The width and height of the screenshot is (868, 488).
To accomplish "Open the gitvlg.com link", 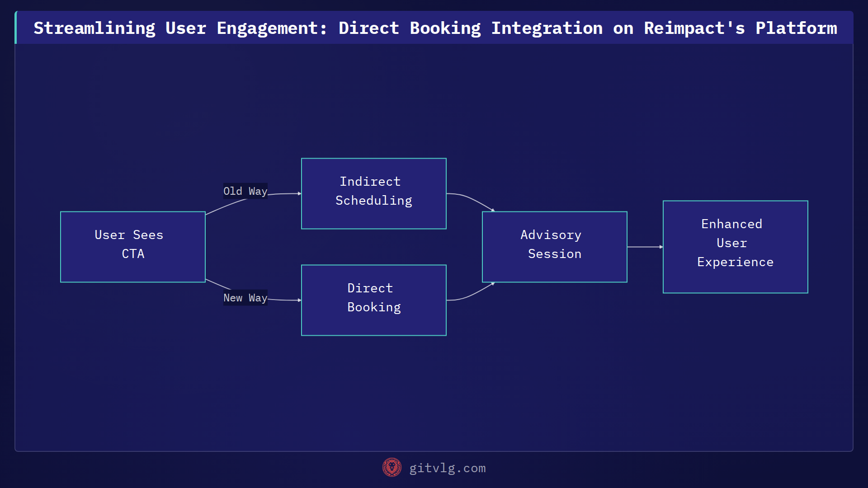I will coord(447,468).
